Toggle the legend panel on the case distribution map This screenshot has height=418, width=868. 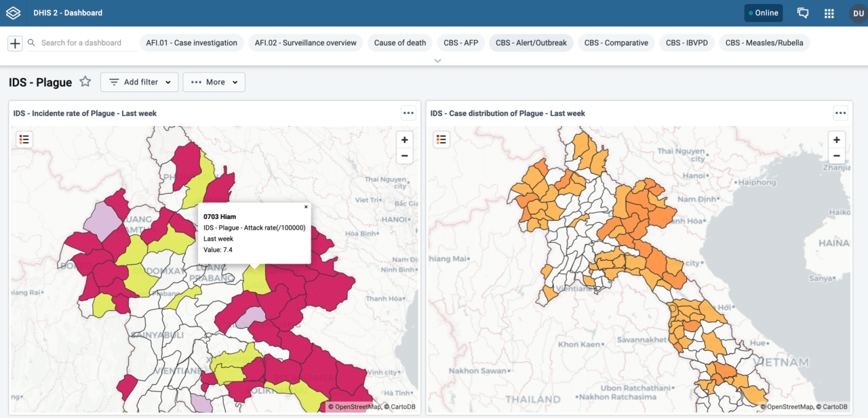(441, 139)
